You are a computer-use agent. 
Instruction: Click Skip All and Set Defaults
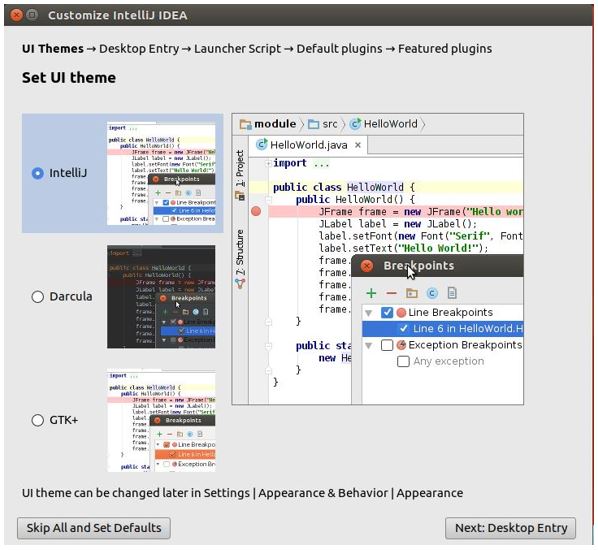click(x=94, y=528)
